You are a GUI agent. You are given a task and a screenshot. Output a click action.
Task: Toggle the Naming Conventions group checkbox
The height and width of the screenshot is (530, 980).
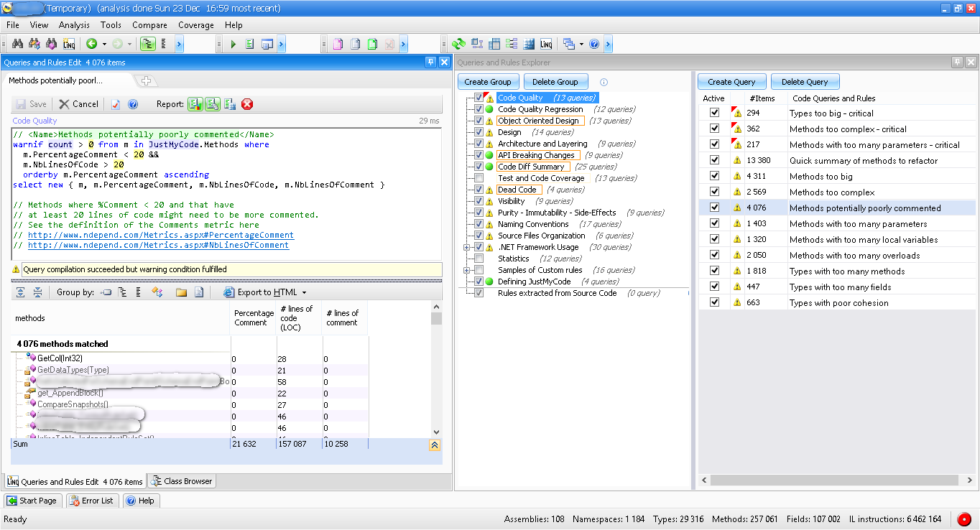point(479,224)
